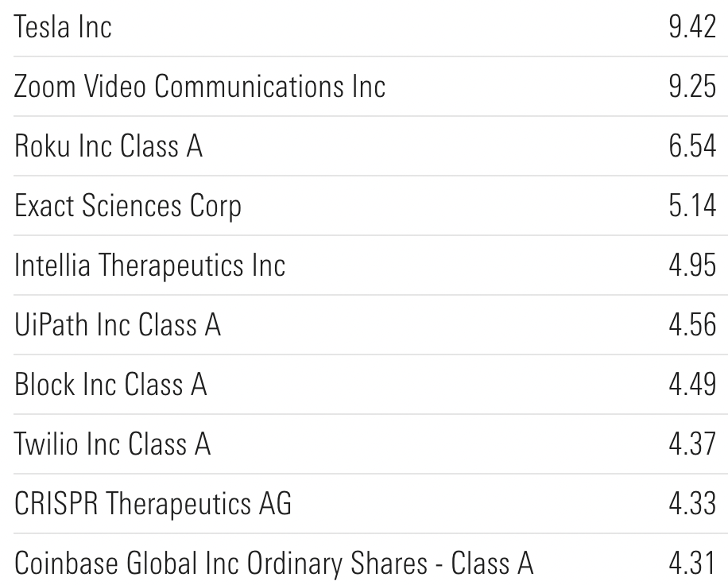The image size is (728, 585).
Task: Open Roku Inc Class A
Action: click(108, 145)
